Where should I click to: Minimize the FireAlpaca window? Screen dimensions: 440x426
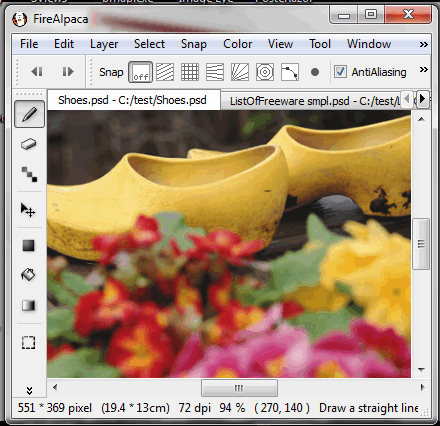tap(344, 15)
